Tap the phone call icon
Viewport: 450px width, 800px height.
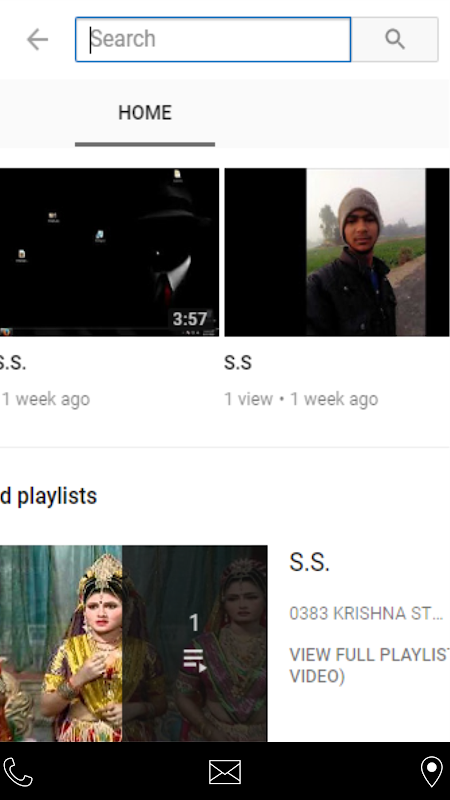(18, 771)
